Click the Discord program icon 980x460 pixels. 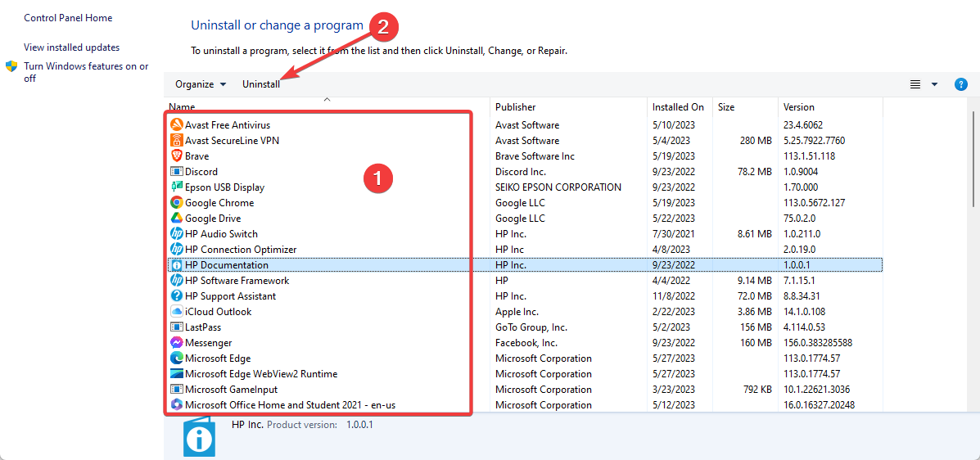pyautogui.click(x=176, y=171)
